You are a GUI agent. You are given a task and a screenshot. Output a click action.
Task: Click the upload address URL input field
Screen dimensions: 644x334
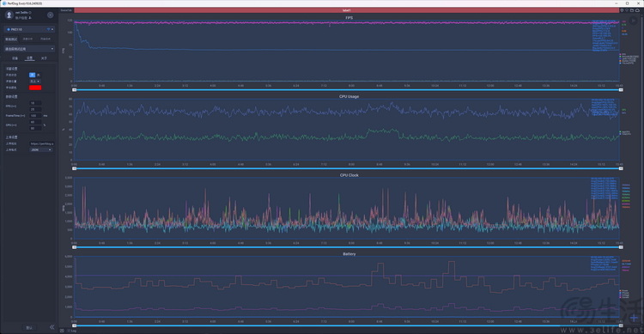click(x=41, y=143)
